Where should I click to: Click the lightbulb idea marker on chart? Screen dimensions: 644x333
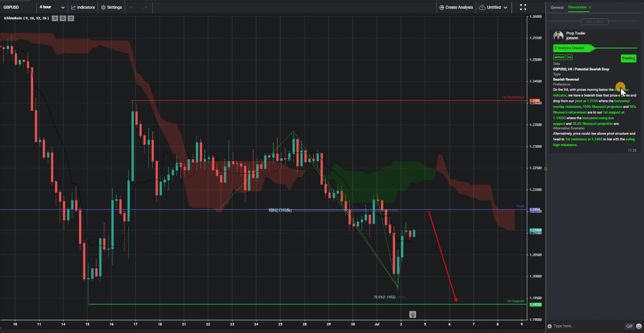[413, 314]
